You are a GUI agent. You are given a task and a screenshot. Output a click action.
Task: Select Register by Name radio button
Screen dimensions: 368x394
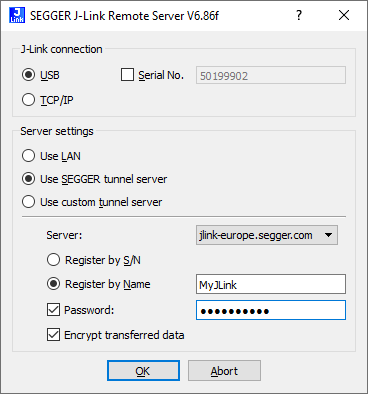53,284
